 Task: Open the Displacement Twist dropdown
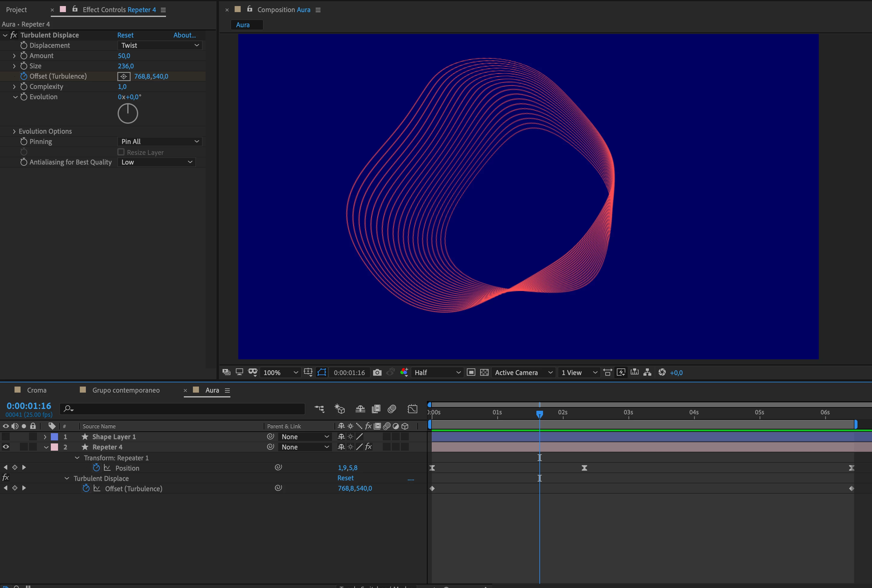[160, 45]
